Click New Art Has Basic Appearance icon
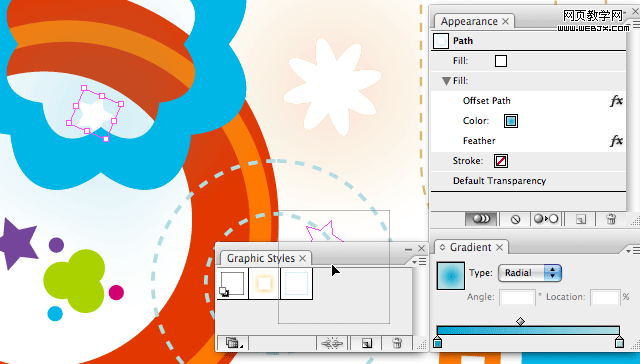The height and width of the screenshot is (364, 640). click(x=482, y=219)
